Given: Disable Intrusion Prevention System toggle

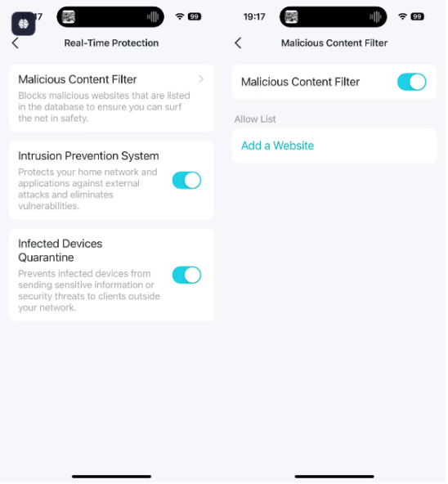Looking at the screenshot, I should [x=186, y=180].
